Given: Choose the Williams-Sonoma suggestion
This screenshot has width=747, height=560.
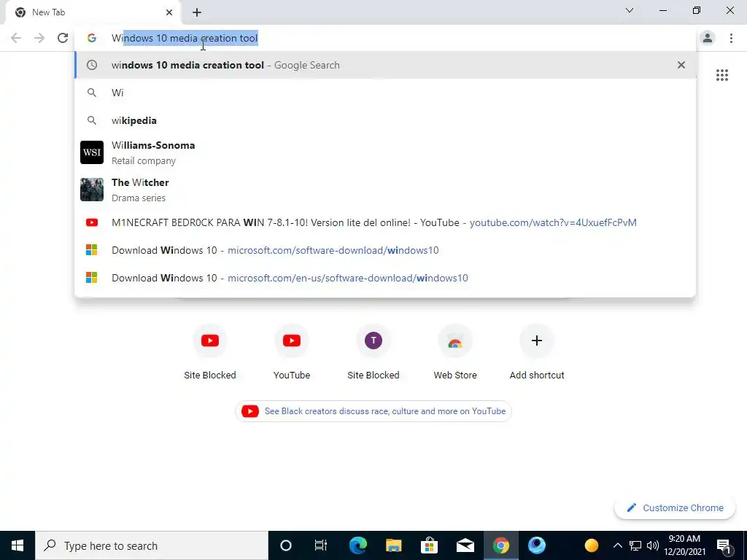Looking at the screenshot, I should pos(385,152).
